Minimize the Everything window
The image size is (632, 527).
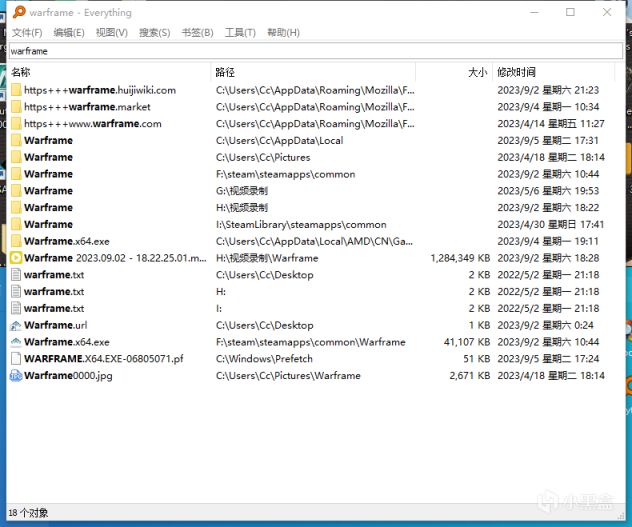pyautogui.click(x=534, y=12)
